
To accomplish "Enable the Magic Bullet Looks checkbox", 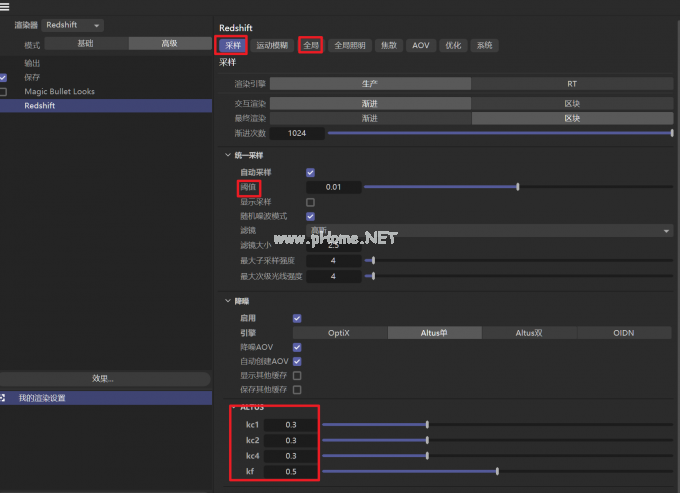I will [x=4, y=91].
